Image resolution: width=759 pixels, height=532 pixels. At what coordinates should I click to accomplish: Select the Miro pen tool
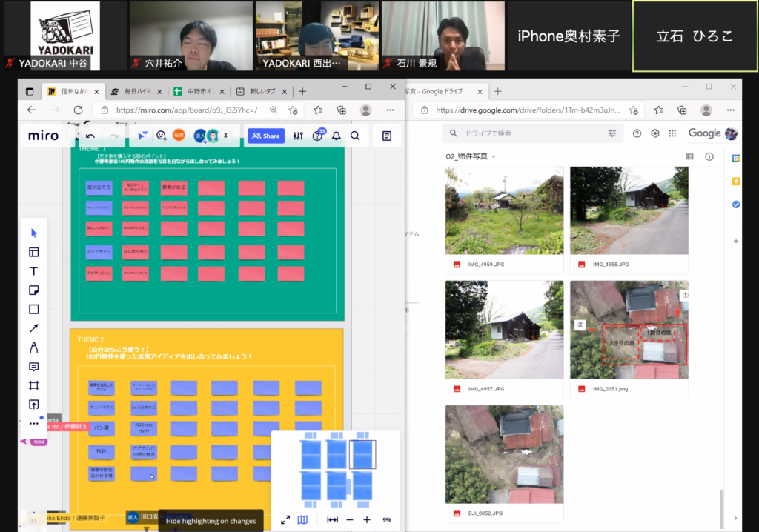34,348
